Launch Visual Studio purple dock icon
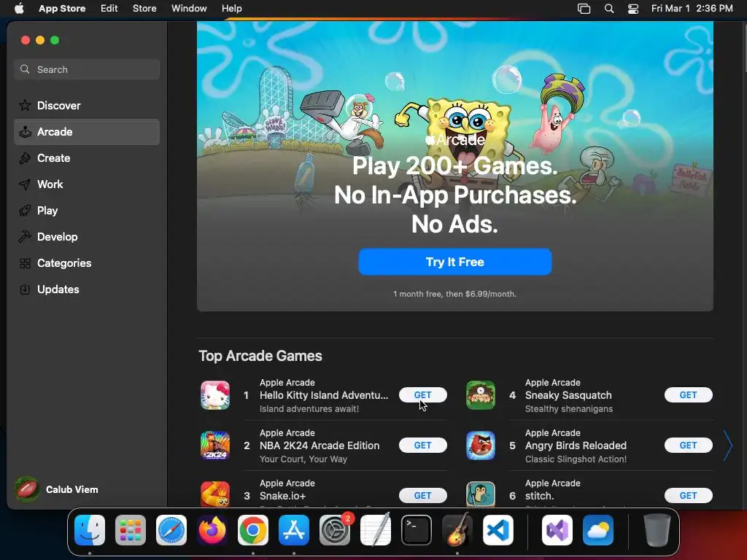This screenshot has height=560, width=747. pyautogui.click(x=557, y=530)
